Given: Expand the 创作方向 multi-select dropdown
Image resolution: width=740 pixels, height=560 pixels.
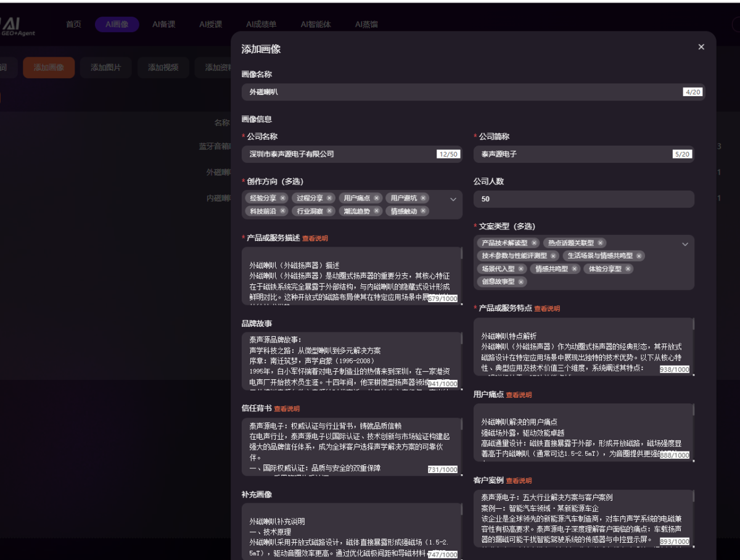Looking at the screenshot, I should (453, 199).
